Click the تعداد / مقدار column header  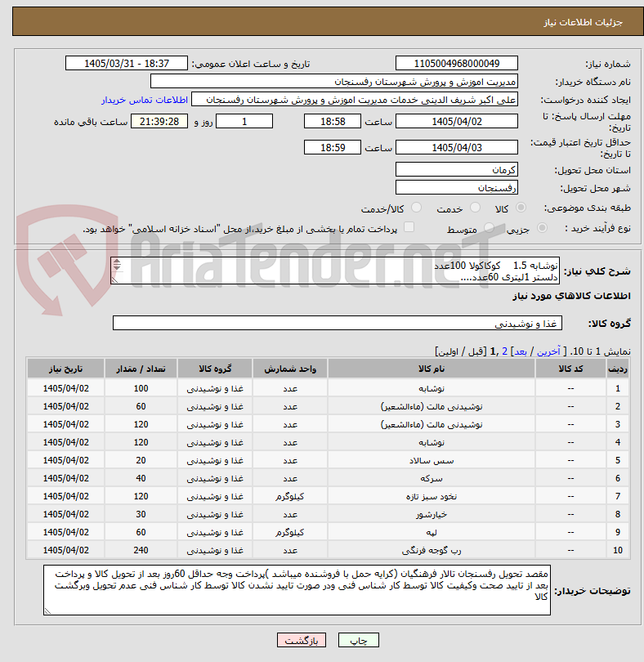(x=141, y=369)
